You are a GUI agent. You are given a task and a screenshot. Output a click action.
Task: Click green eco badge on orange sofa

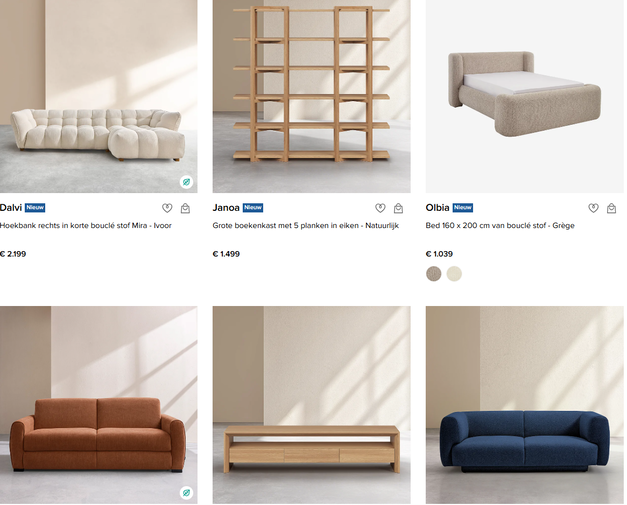[186, 493]
